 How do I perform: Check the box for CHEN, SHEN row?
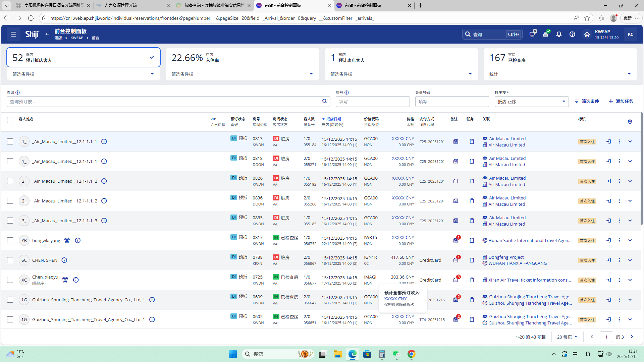[x=10, y=260]
